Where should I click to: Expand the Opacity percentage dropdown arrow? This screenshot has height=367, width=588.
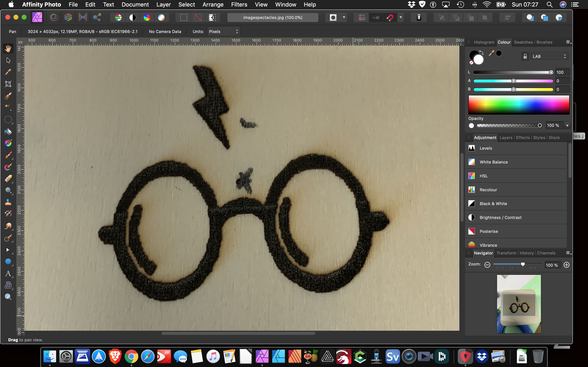coord(567,125)
